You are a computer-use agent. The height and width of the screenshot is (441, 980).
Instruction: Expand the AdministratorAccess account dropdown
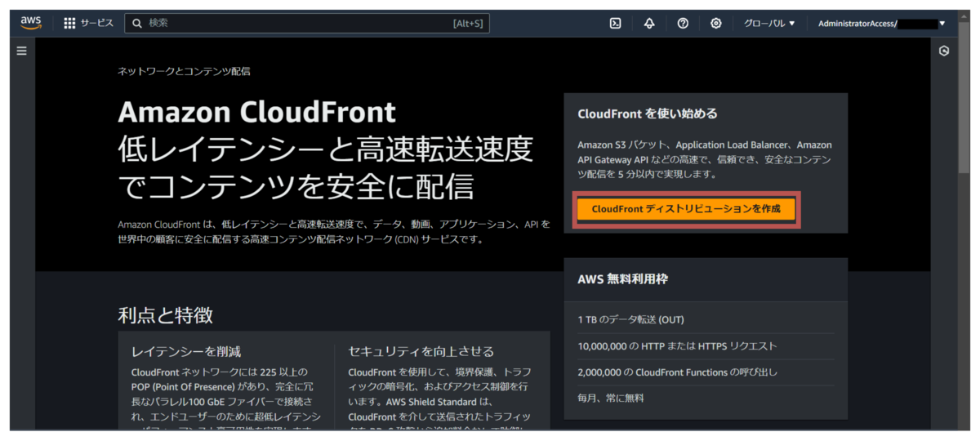882,23
